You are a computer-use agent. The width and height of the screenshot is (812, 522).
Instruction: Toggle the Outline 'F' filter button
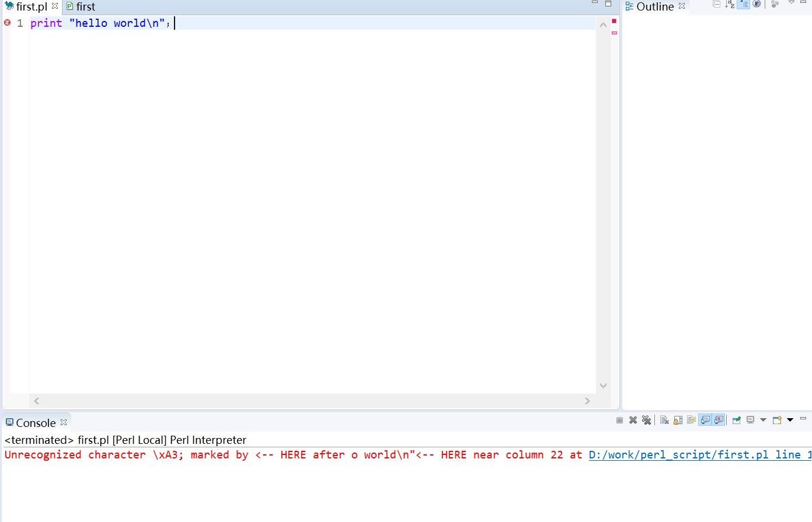[x=757, y=4]
